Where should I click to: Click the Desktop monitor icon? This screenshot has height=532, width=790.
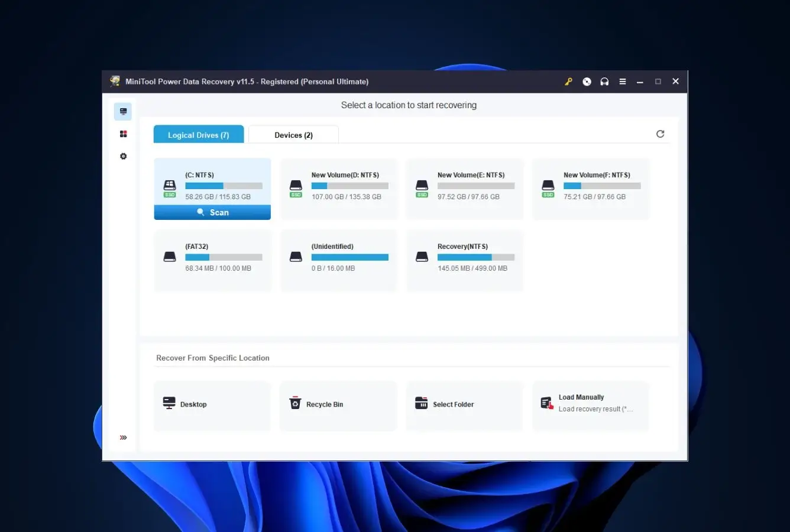(169, 403)
